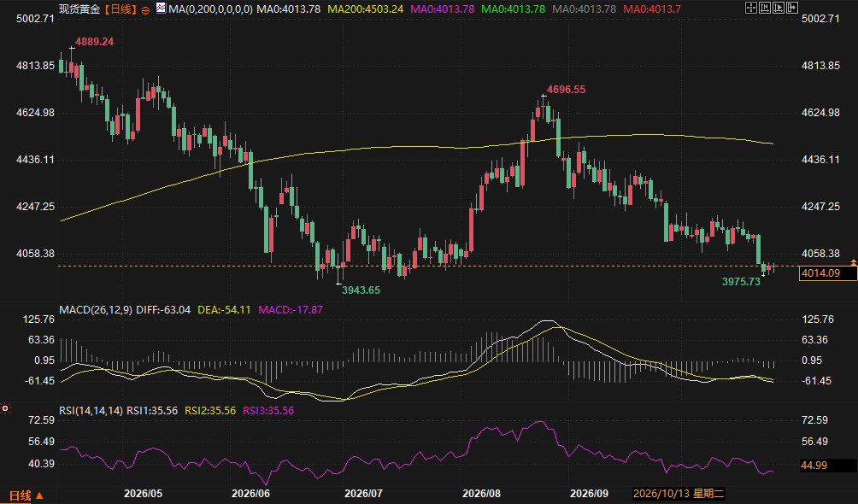This screenshot has width=858, height=504.
Task: Click the orange 【日线】 period label in the title
Action: tap(120, 9)
